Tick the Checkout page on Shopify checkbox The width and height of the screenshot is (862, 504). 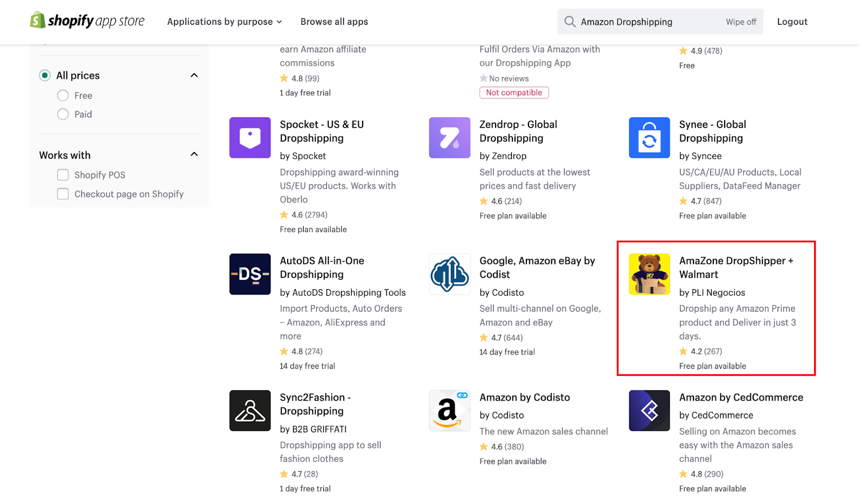(x=63, y=194)
